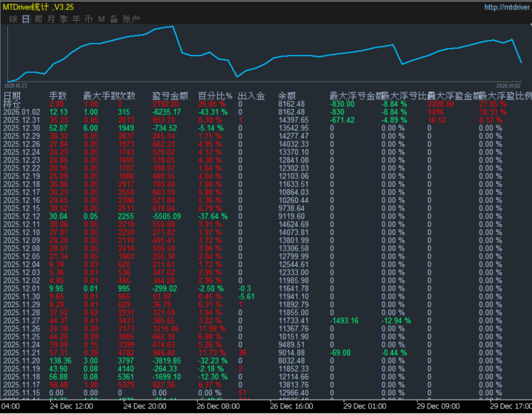Select the 2025.12.22 date row
532x414 pixels.
[x=21, y=168]
